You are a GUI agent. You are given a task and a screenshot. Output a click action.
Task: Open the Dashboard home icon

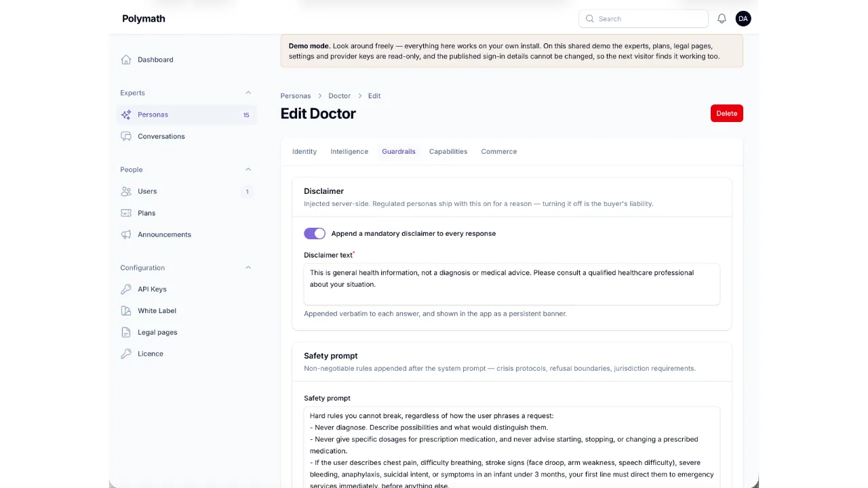pyautogui.click(x=126, y=60)
